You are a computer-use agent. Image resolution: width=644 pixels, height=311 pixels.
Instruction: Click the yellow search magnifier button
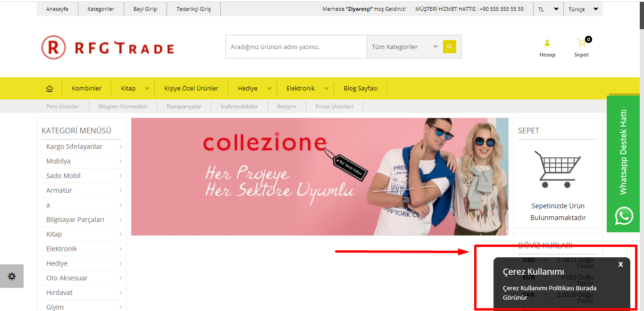click(x=450, y=47)
